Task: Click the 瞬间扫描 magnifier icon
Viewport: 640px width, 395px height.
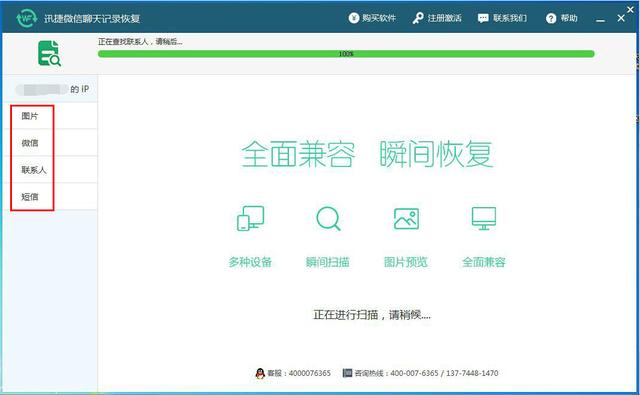Action: pos(328,218)
